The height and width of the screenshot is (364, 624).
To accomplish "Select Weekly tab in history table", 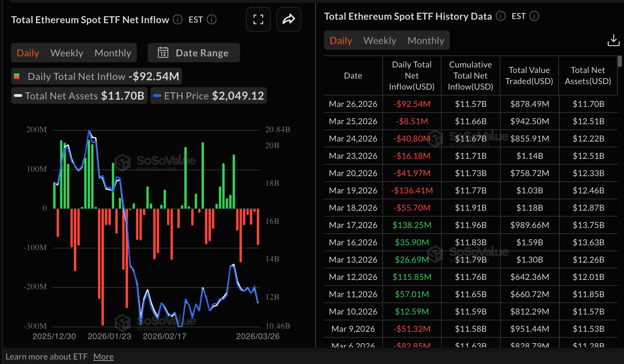I will 380,40.
